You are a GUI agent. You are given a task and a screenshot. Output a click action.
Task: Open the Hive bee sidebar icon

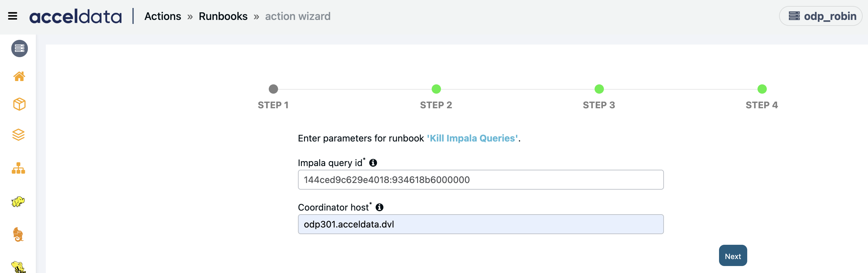(x=18, y=267)
